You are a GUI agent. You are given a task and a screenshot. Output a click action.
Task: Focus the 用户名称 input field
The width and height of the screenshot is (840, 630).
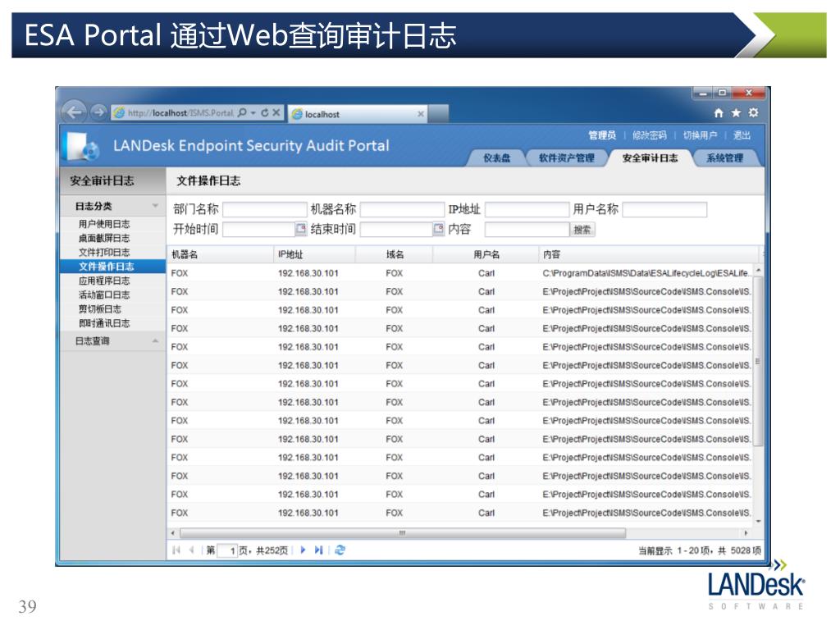click(x=664, y=209)
